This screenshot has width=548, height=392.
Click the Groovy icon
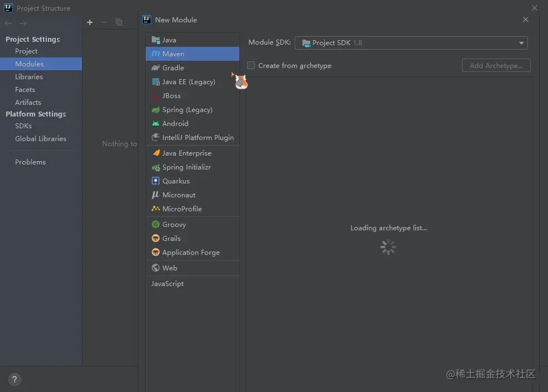pyautogui.click(x=156, y=224)
